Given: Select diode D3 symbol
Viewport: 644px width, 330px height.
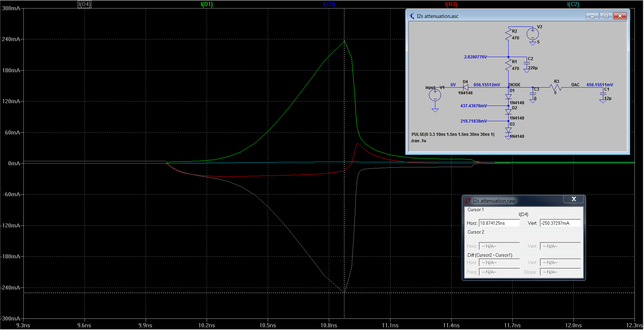Looking at the screenshot, I should 508,130.
